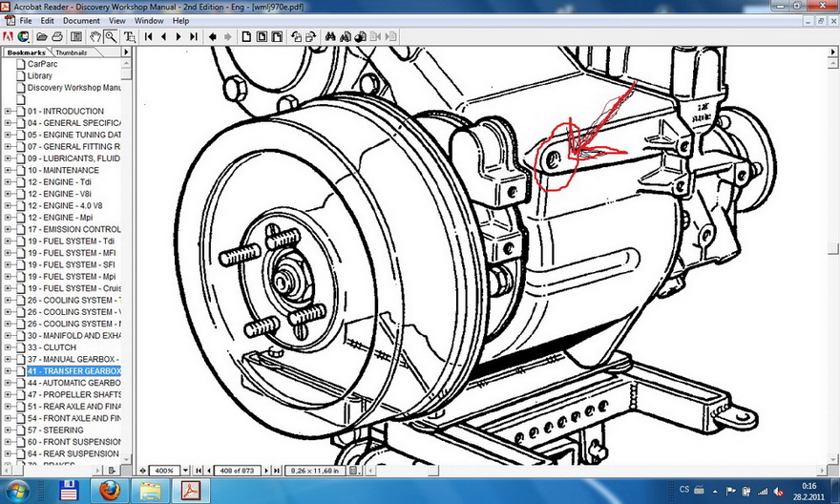Open the 33 - CLUTCH bookmark
The width and height of the screenshot is (840, 504).
[52, 347]
